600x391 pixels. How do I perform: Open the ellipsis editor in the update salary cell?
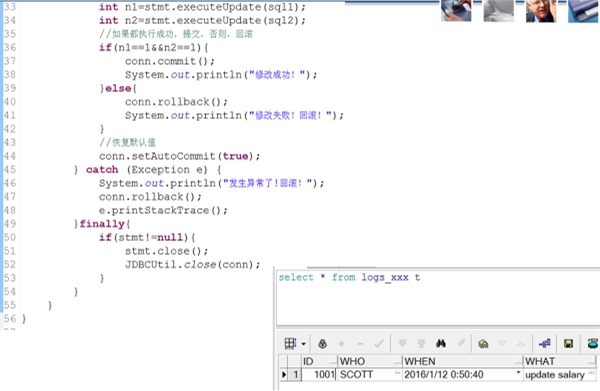click(592, 373)
